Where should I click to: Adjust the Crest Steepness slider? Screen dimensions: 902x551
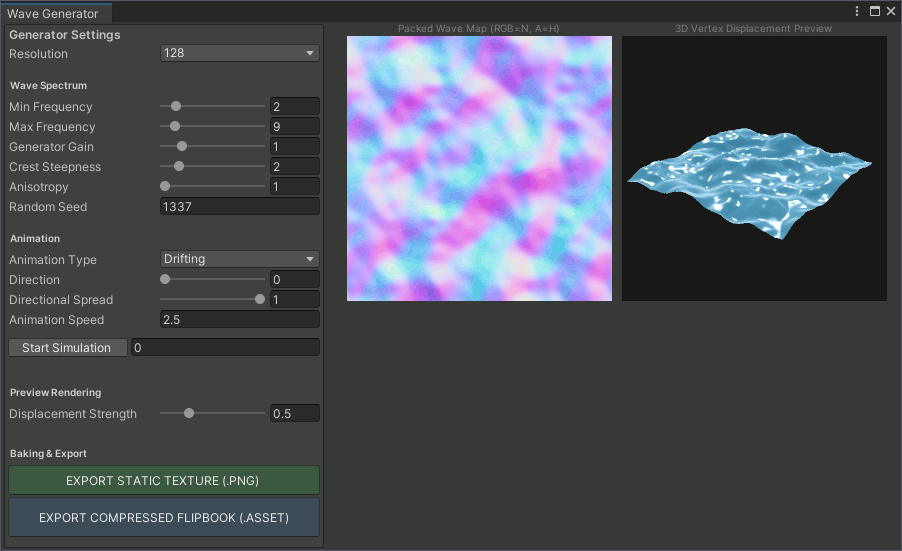pos(212,166)
